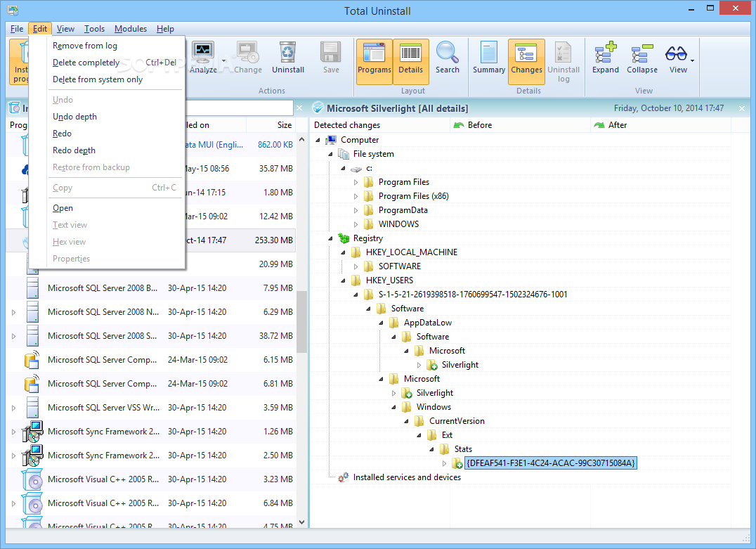The image size is (756, 549).
Task: Click the Registry cubes icon
Action: point(344,238)
